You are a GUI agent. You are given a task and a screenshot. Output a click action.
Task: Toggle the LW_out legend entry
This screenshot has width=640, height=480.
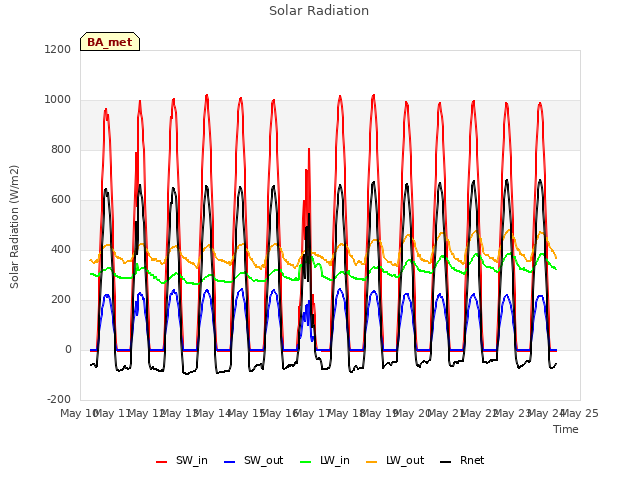coord(395,461)
